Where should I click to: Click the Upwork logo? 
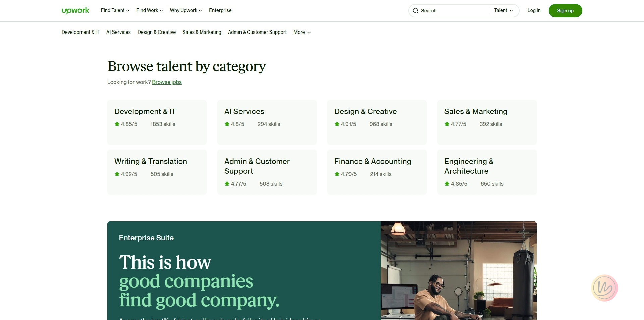point(75,11)
